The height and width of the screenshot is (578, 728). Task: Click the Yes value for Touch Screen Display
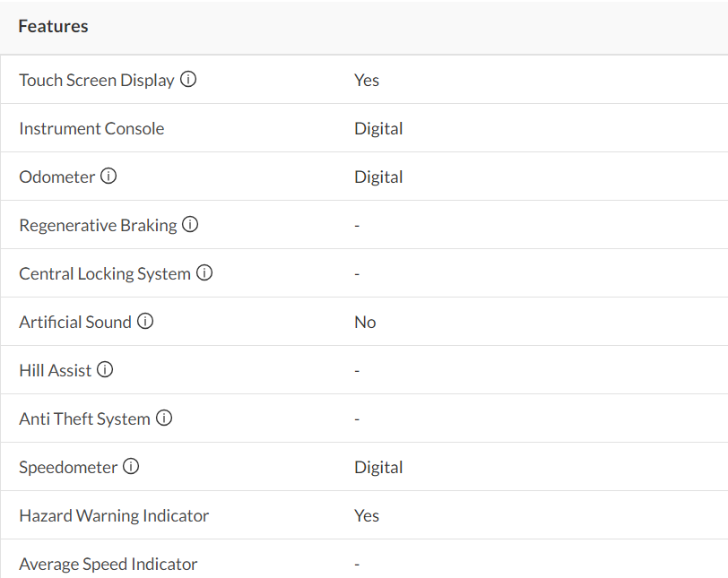coord(367,80)
